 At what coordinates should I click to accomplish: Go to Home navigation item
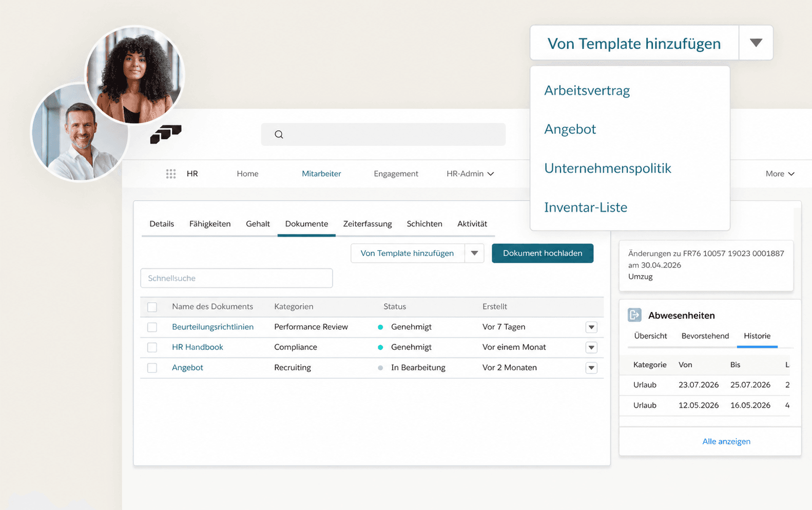[x=247, y=174]
